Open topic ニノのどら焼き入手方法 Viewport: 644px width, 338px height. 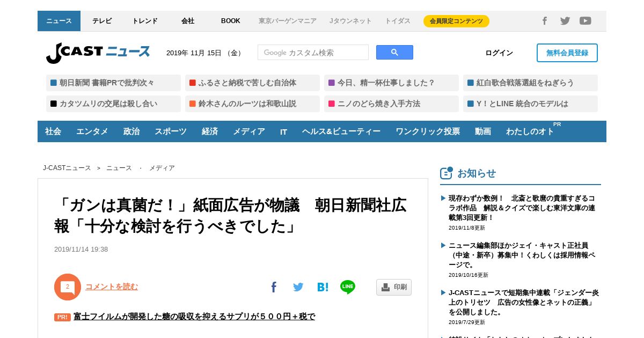391,104
